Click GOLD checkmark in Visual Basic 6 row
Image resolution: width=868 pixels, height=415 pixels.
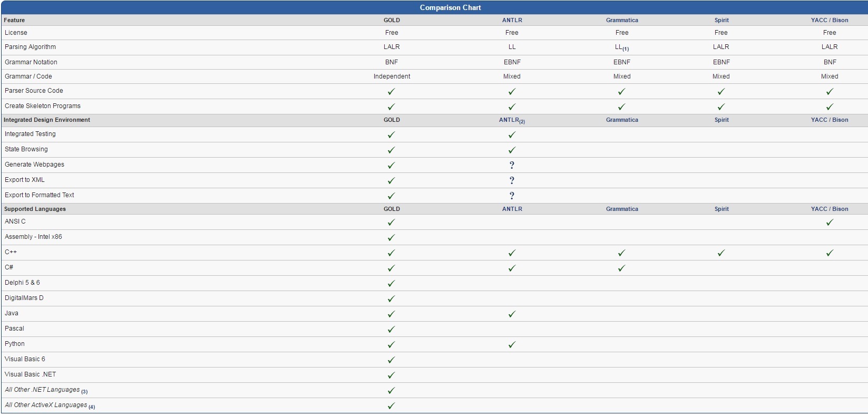[391, 360]
